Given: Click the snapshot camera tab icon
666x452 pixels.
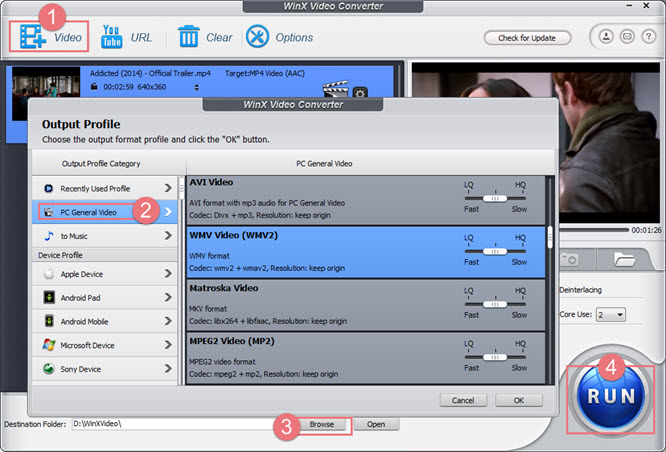Looking at the screenshot, I should point(569,259).
